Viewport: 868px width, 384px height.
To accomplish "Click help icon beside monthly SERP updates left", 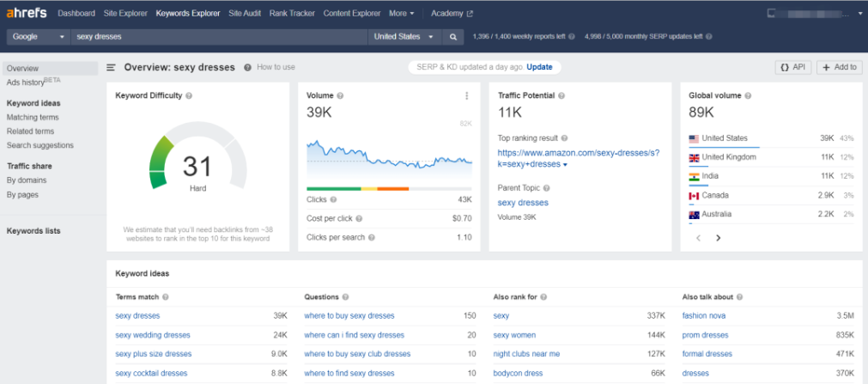I will [709, 37].
